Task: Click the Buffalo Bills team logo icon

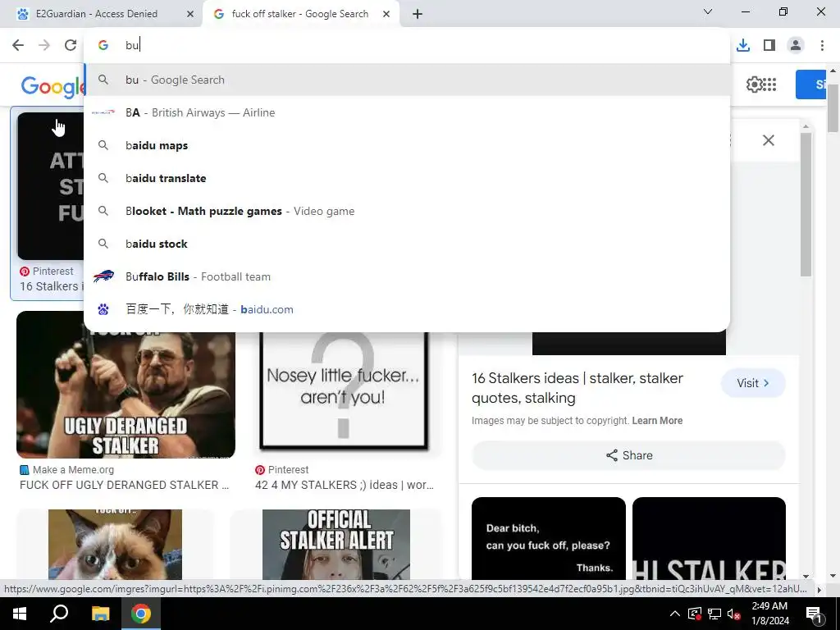Action: [103, 276]
